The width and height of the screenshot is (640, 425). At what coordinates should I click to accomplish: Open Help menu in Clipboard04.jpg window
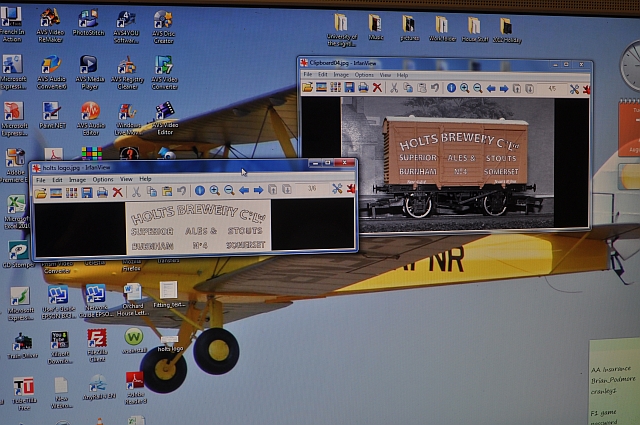coord(402,75)
